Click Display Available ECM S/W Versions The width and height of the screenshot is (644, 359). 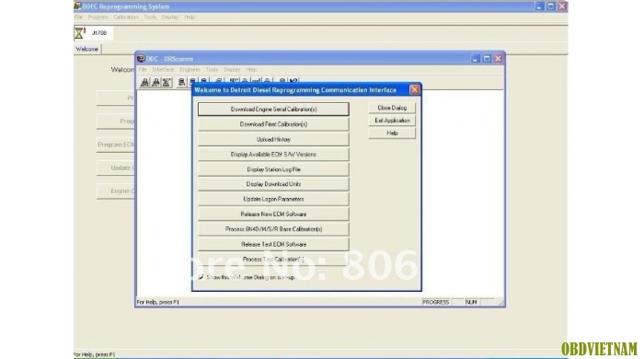pyautogui.click(x=273, y=154)
